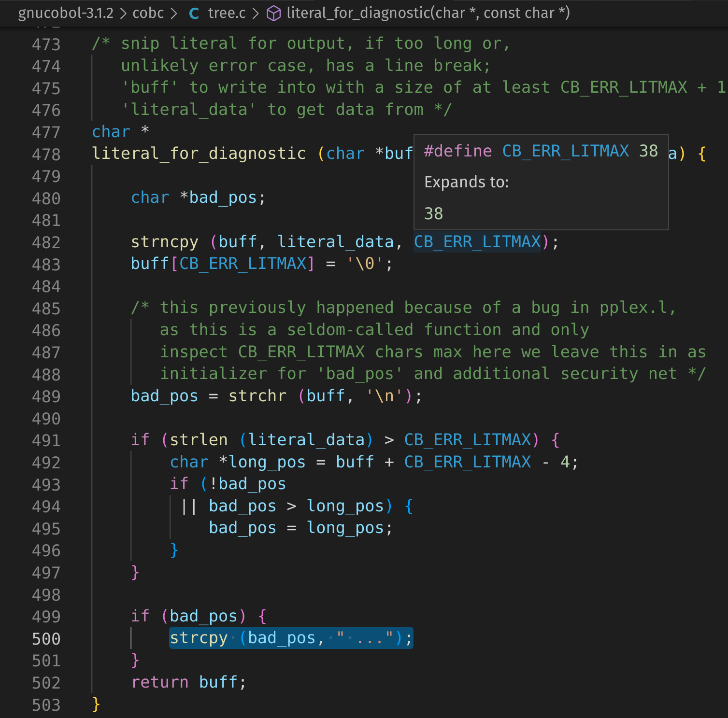The image size is (728, 718).
Task: Click strlen in the if condition
Action: (199, 440)
